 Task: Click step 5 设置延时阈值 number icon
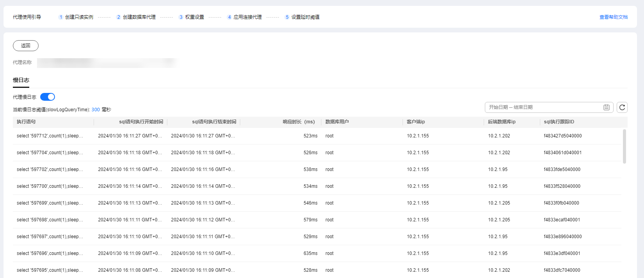click(x=287, y=17)
